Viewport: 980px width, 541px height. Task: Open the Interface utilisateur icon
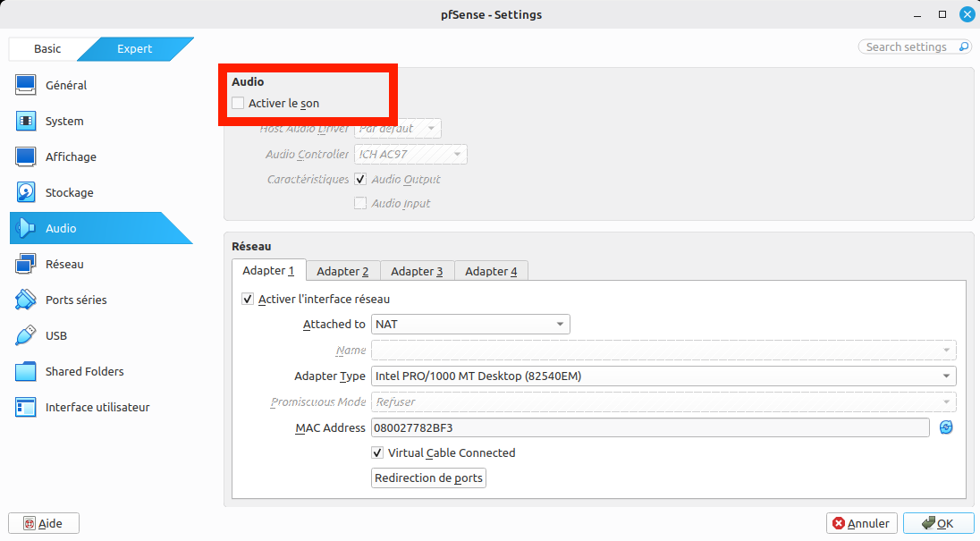point(26,407)
